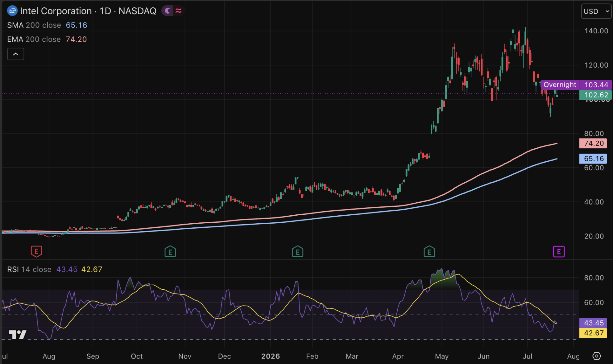Screen dimensions: 613x364
Task: Open the purple upcoming earnings marker
Action: [559, 252]
